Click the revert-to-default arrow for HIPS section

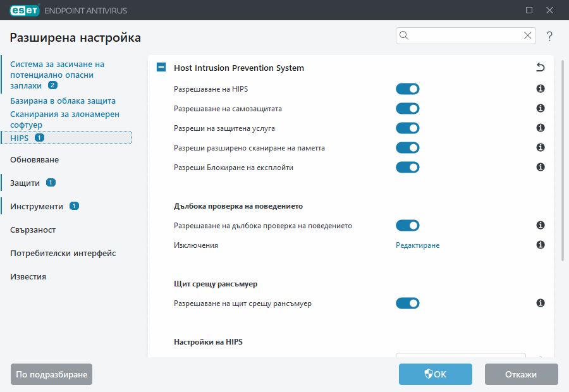542,66
